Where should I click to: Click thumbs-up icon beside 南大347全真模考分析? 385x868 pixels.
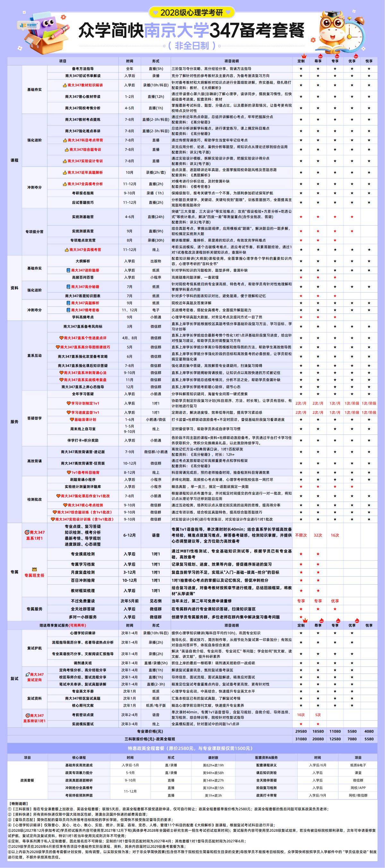point(65,184)
